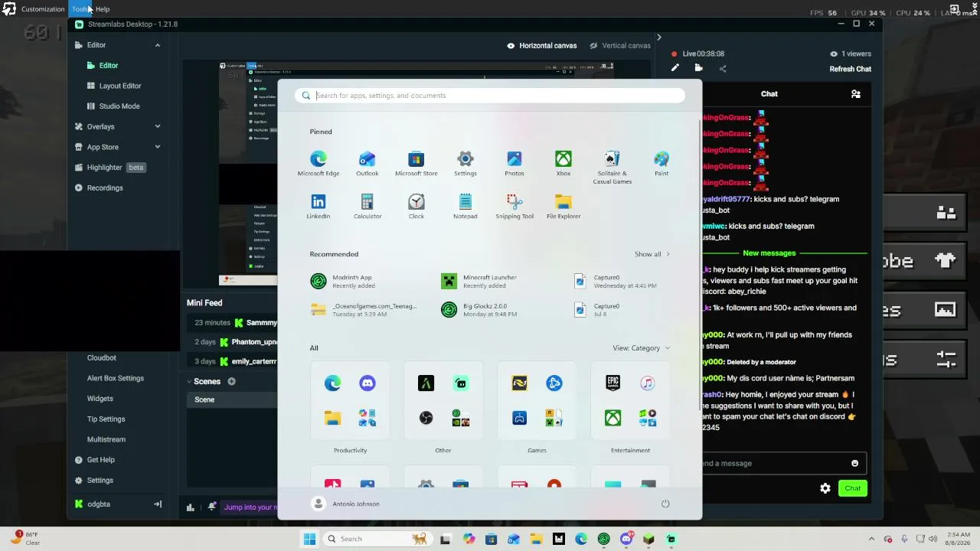Open the Help menu
Image resolution: width=980 pixels, height=551 pixels.
point(103,9)
